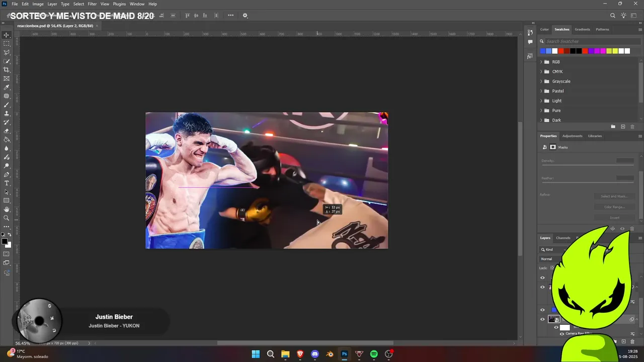
Task: Open the Comments panel icon
Action: tap(530, 42)
